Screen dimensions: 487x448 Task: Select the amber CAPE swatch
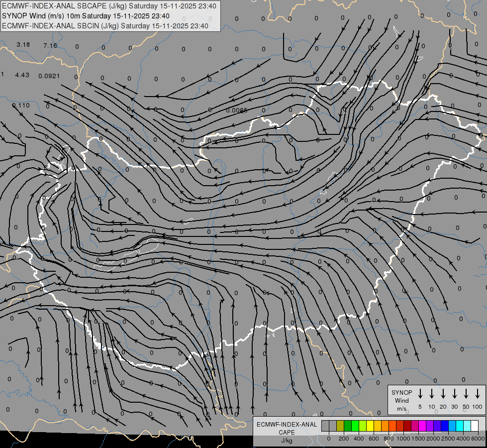click(378, 426)
